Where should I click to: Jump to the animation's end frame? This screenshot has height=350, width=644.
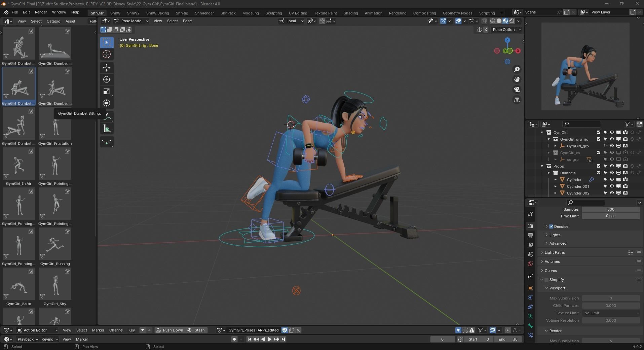click(283, 339)
